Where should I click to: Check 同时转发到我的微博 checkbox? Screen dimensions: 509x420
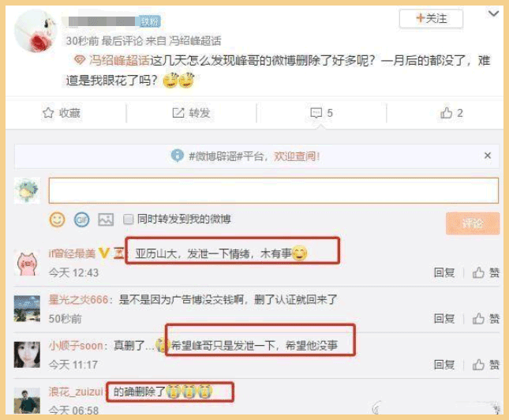pos(128,219)
